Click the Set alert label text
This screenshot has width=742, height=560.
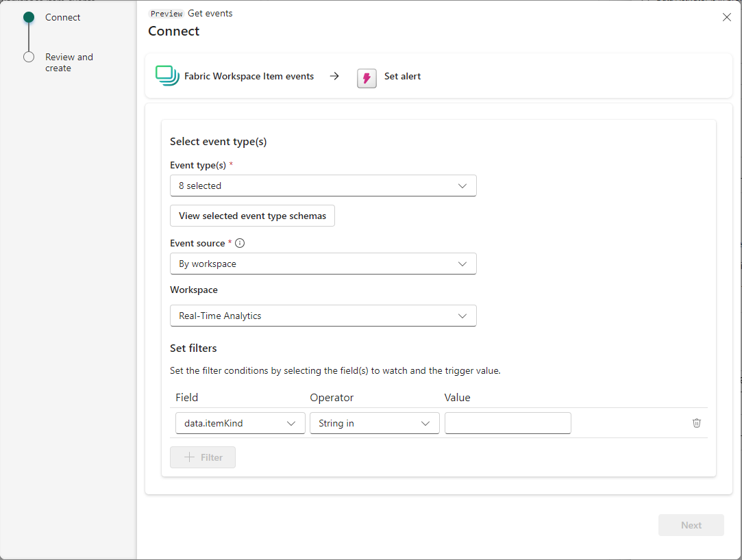[402, 76]
